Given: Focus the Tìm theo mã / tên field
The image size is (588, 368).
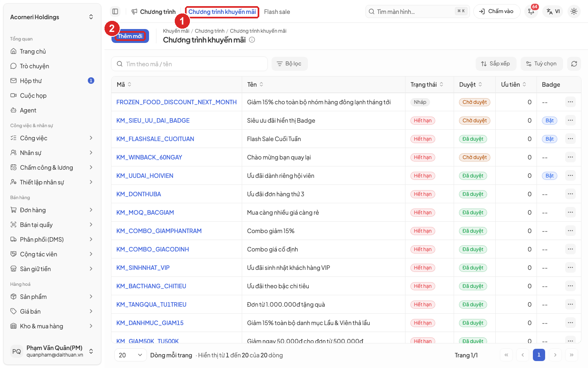Looking at the screenshot, I should point(189,64).
